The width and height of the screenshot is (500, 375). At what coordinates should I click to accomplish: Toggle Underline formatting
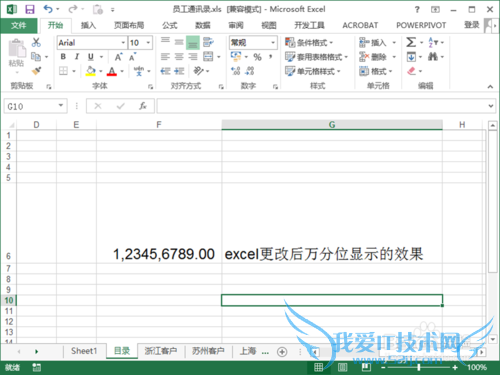click(x=91, y=57)
